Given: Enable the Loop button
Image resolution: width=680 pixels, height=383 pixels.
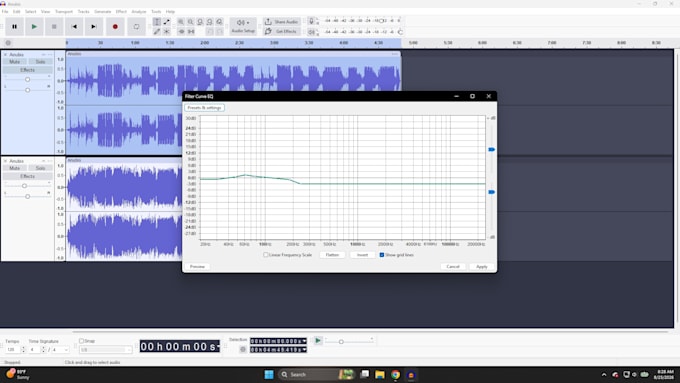Looking at the screenshot, I should click(136, 26).
